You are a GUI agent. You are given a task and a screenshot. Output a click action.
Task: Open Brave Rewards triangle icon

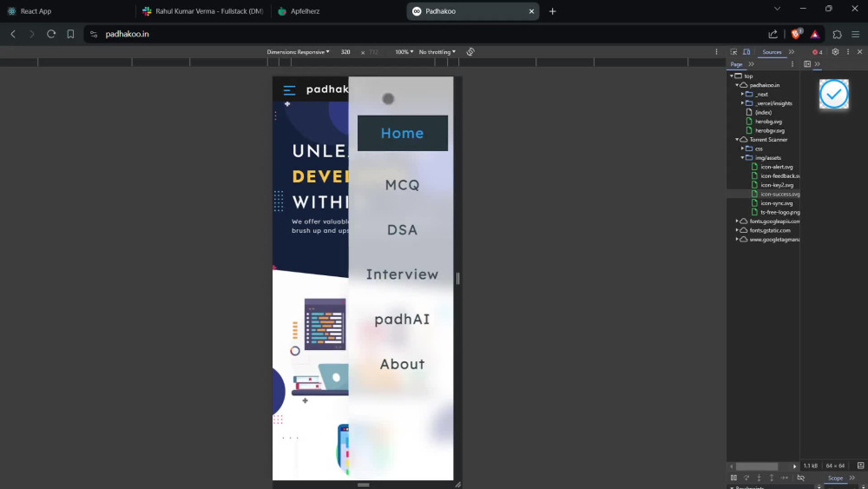(x=815, y=34)
